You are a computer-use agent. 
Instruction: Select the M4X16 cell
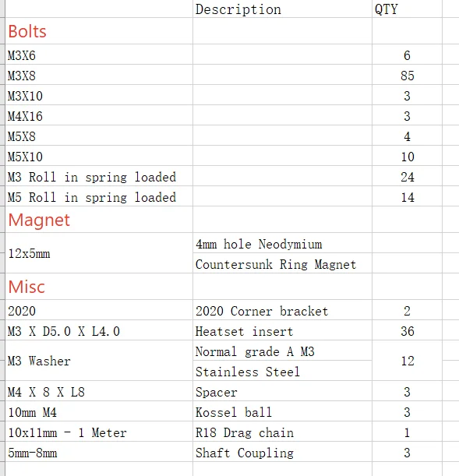coord(99,115)
